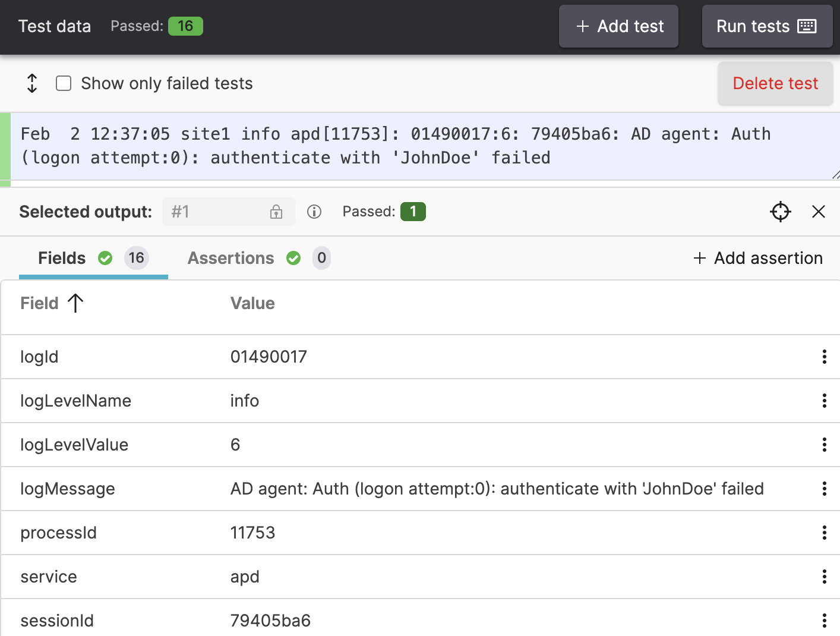This screenshot has width=840, height=636.
Task: Enable Show only failed tests checkbox
Action: click(64, 83)
